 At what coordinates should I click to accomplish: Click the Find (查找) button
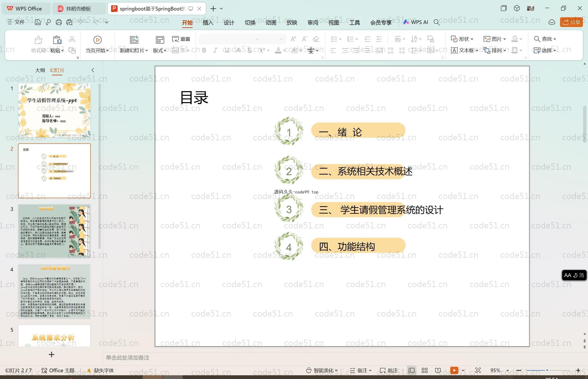coord(545,39)
